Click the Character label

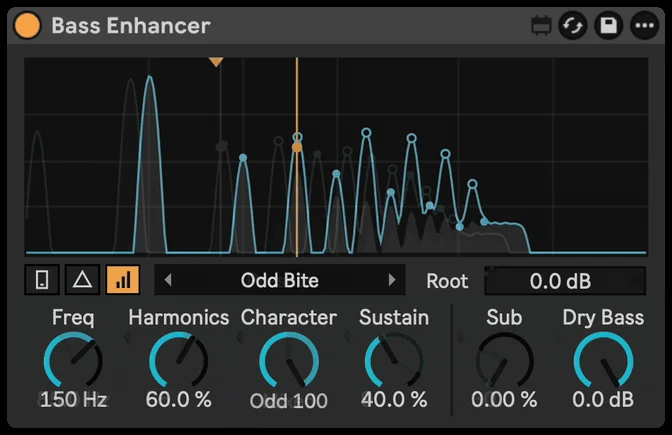289,318
